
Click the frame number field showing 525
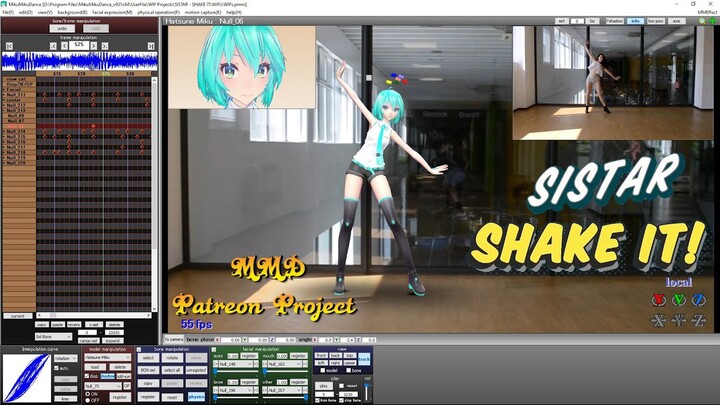(79, 45)
